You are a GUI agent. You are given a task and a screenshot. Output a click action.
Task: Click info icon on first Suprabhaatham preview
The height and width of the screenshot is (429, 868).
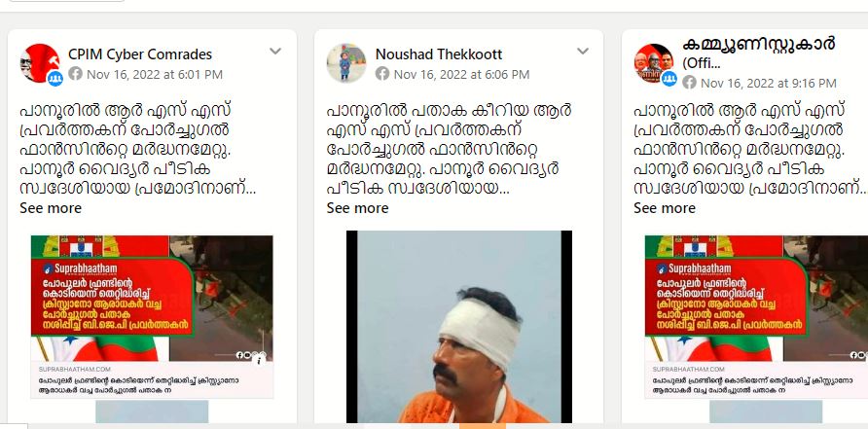pos(259,360)
